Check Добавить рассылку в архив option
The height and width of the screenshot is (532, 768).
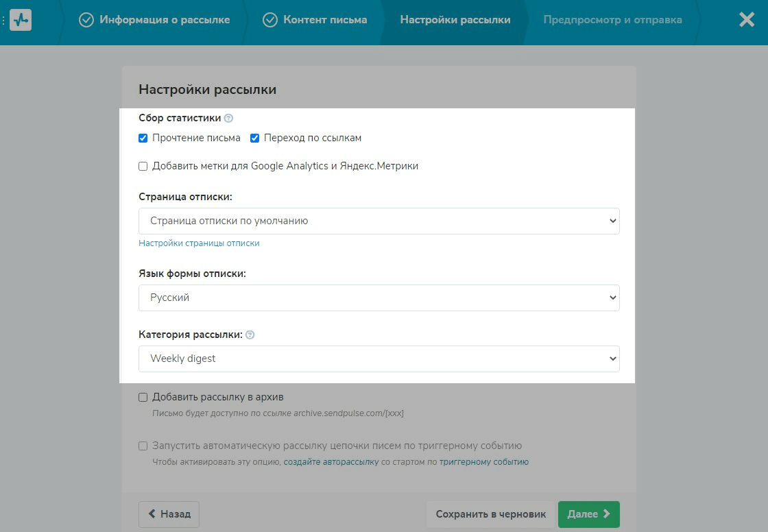pos(143,397)
